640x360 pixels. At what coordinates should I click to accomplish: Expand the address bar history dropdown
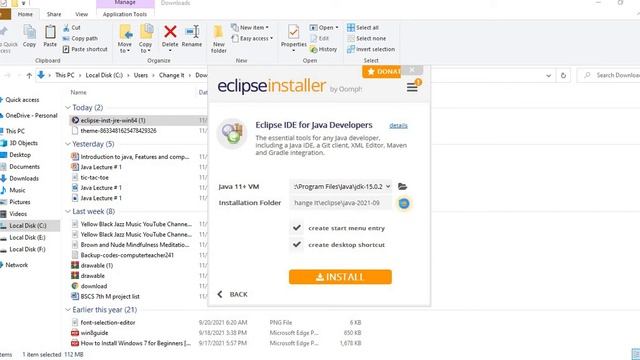click(x=549, y=75)
